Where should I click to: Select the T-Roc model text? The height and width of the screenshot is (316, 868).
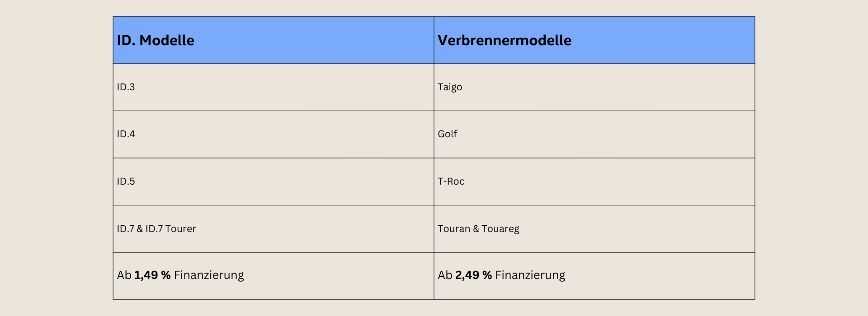[x=451, y=181]
